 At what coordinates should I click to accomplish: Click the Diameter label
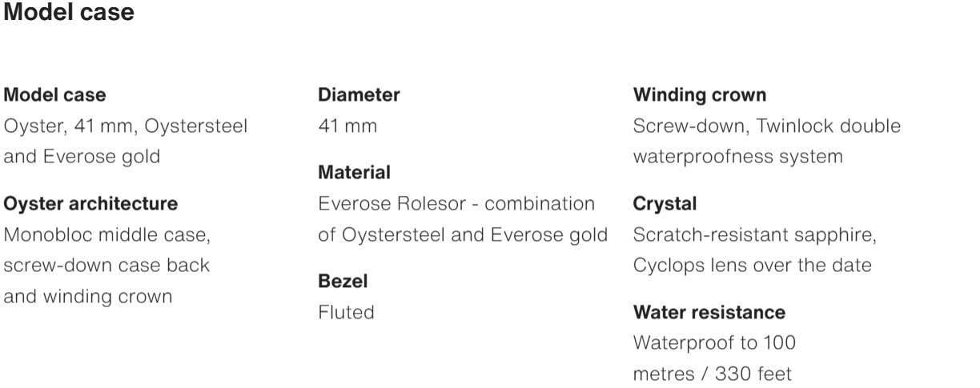coord(359,95)
